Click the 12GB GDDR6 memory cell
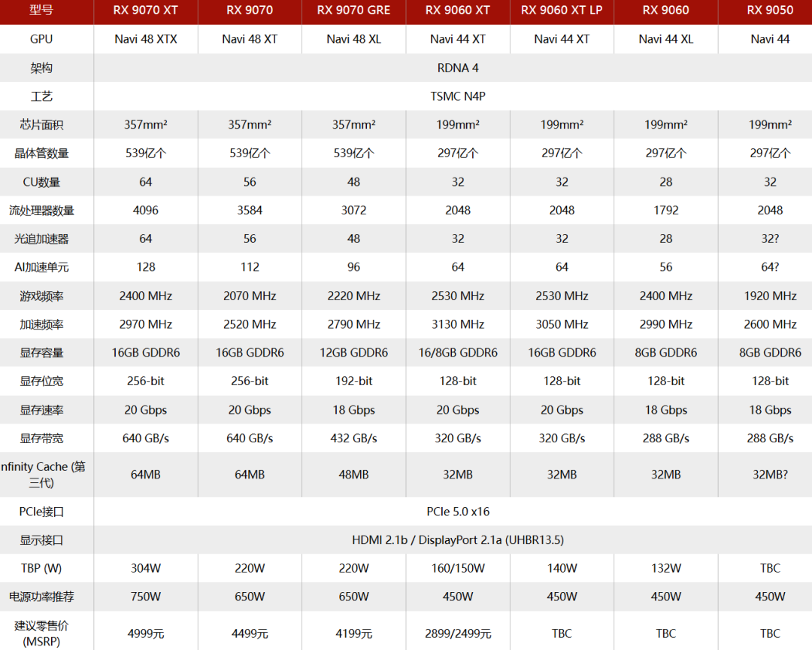Screen dimensions: 812x650 coord(353,353)
